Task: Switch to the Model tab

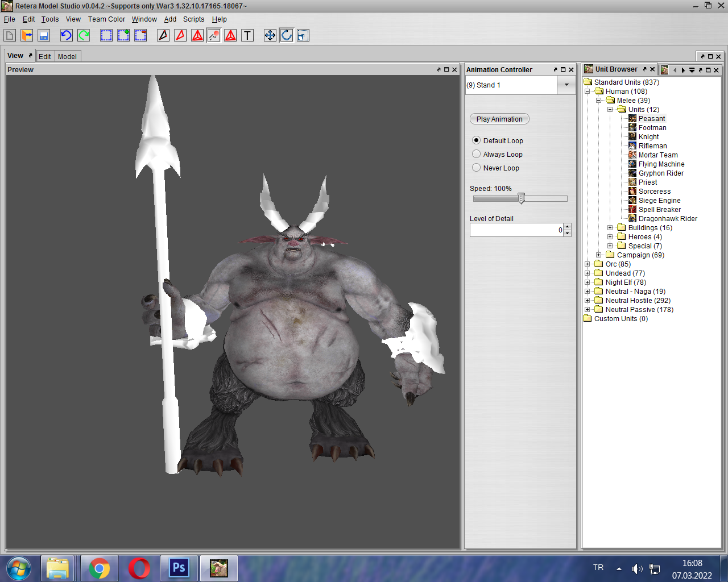Action: (67, 56)
